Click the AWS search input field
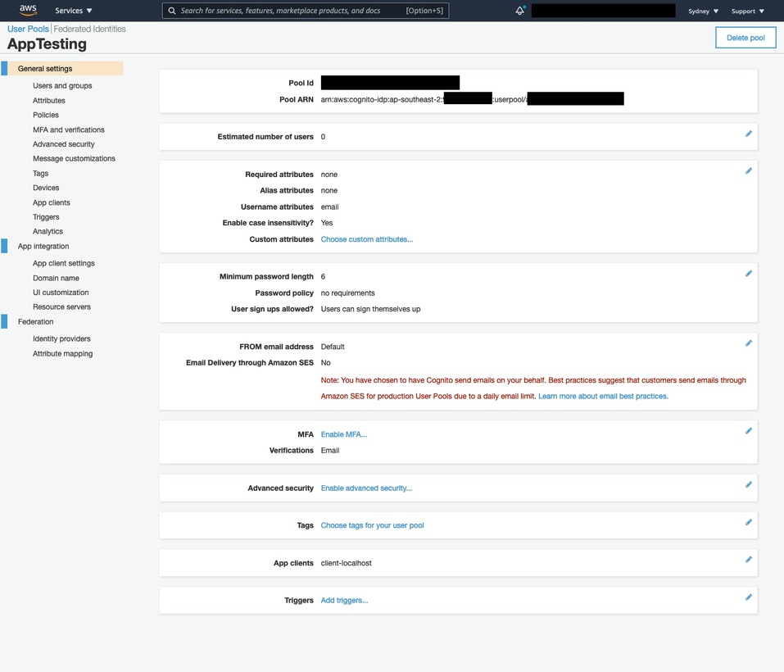The height and width of the screenshot is (672, 784). 305,11
